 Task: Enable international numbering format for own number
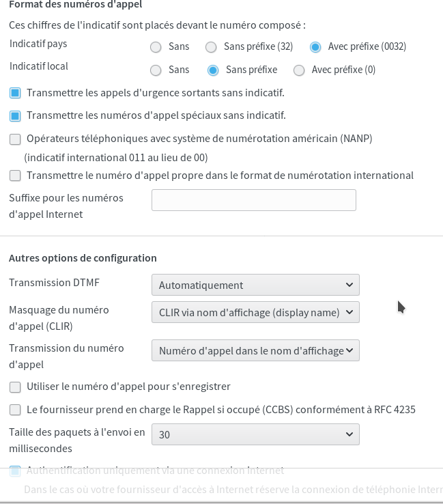[x=15, y=176]
